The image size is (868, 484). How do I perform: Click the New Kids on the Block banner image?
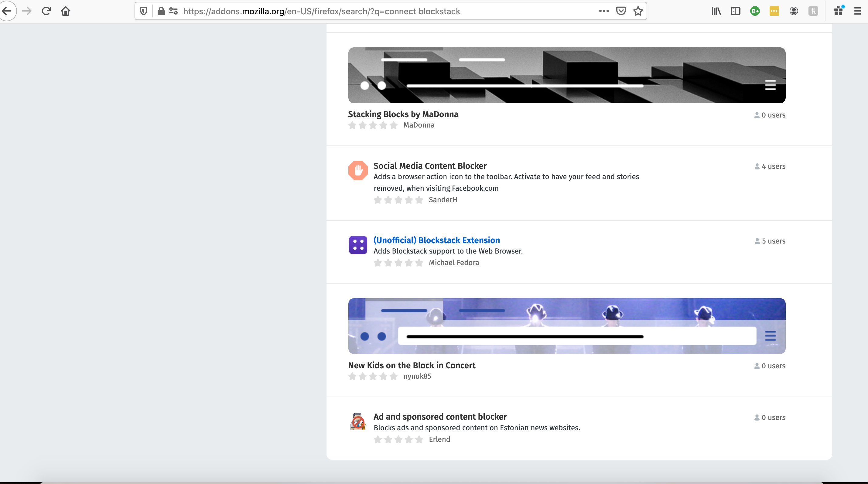click(x=567, y=326)
